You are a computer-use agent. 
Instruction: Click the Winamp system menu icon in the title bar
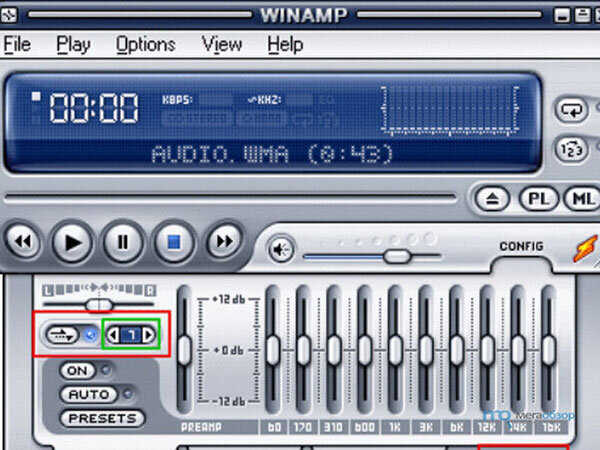[x=8, y=15]
